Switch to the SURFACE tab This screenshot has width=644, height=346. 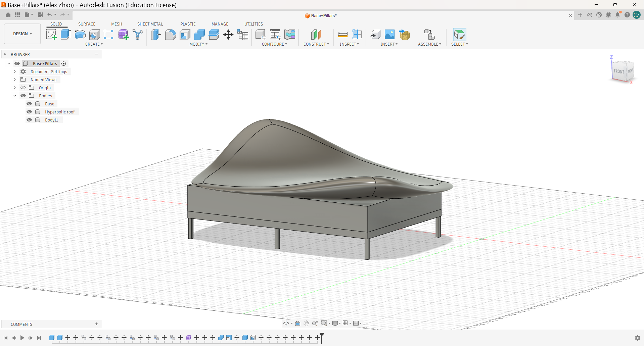tap(87, 24)
